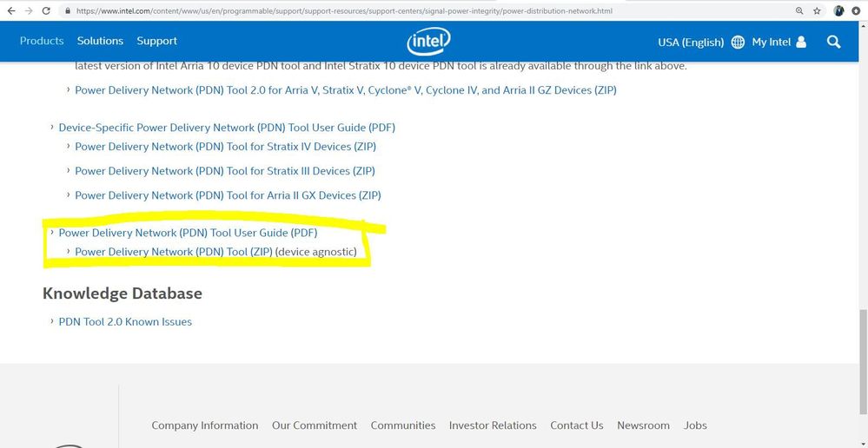Select USA (English) region selector
Image resolution: width=868 pixels, height=448 pixels.
click(x=691, y=42)
